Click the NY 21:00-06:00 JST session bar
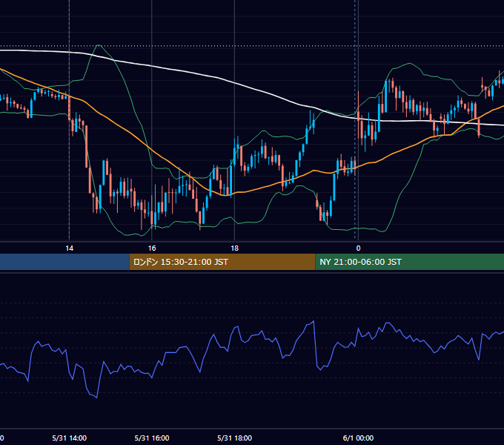This screenshot has width=504, height=445. (x=409, y=262)
